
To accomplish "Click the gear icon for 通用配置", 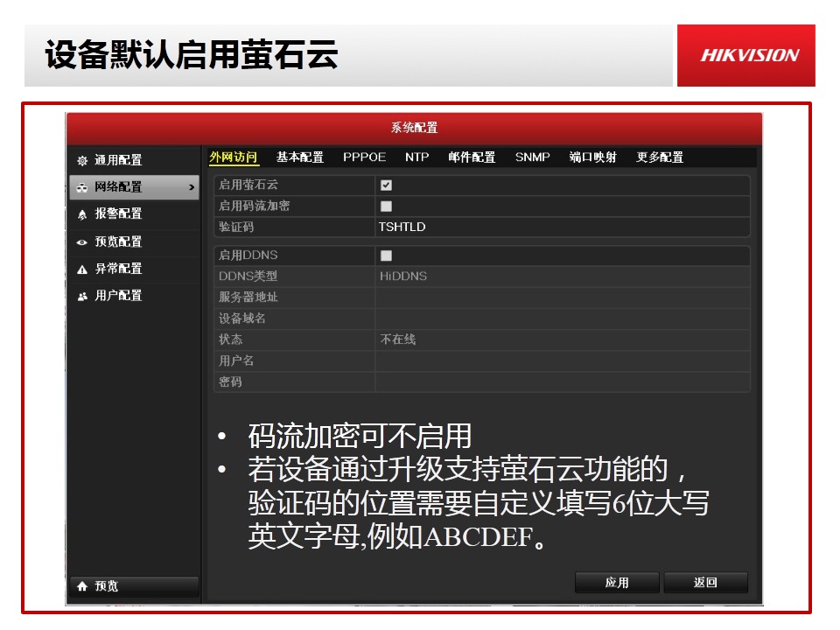I will pyautogui.click(x=82, y=161).
